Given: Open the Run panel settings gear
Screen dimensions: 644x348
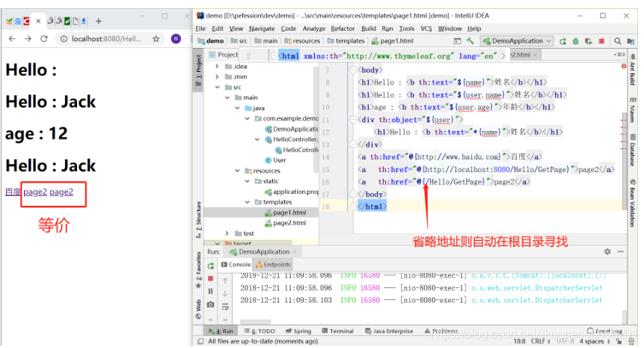Looking at the screenshot, I should [x=607, y=251].
